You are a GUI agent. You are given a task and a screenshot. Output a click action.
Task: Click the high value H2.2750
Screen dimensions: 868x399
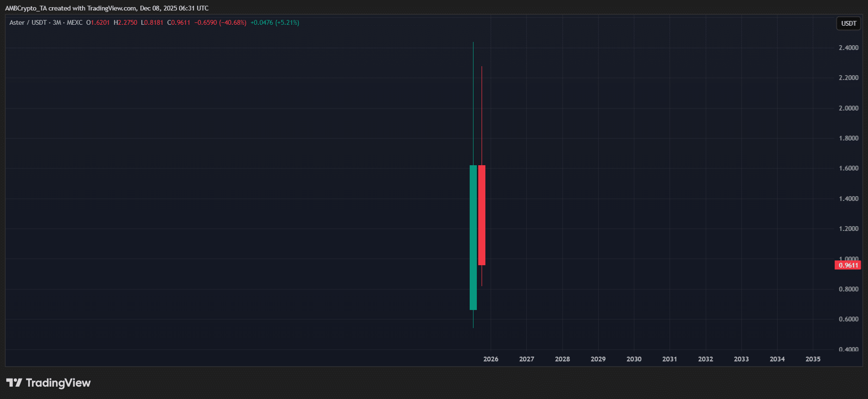click(126, 22)
